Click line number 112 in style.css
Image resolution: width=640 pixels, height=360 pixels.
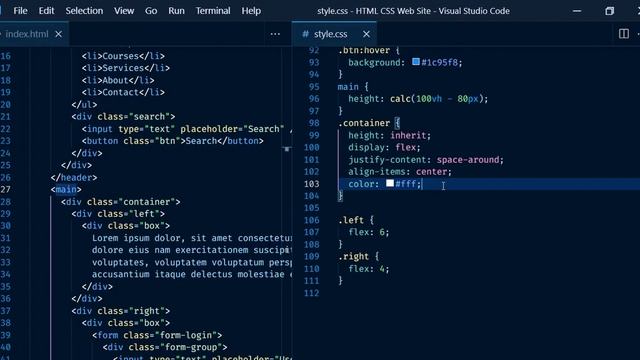pos(311,293)
